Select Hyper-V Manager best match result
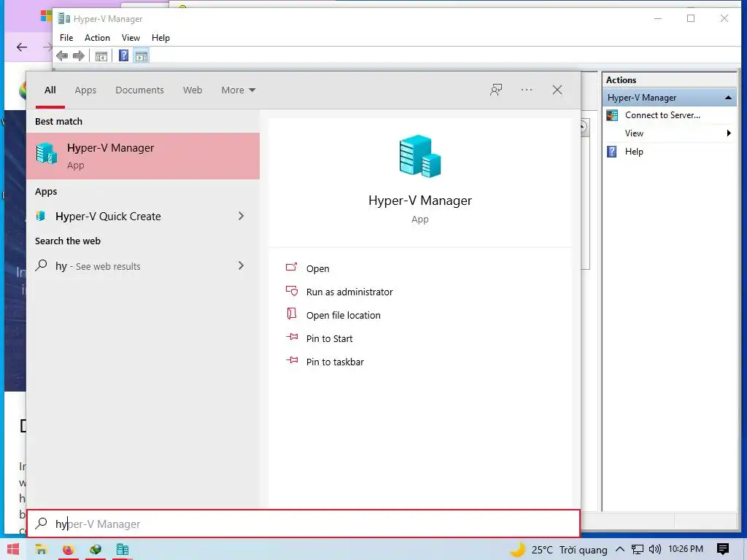The height and width of the screenshot is (560, 747). click(143, 156)
